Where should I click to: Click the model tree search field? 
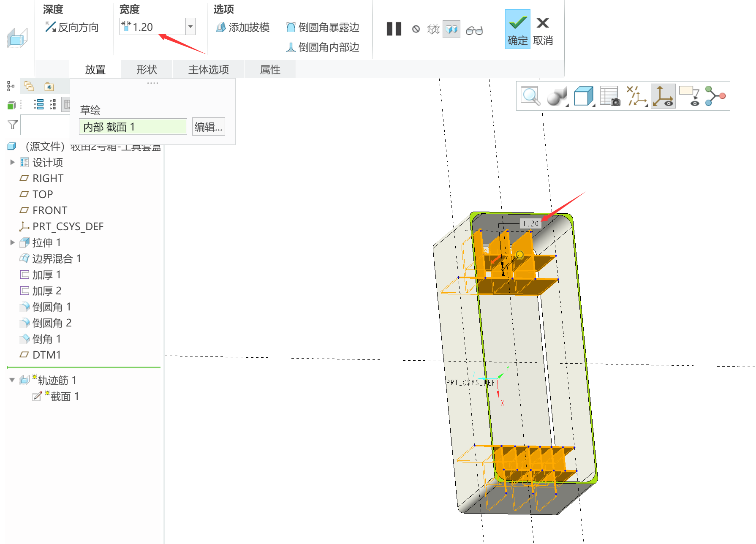point(45,125)
